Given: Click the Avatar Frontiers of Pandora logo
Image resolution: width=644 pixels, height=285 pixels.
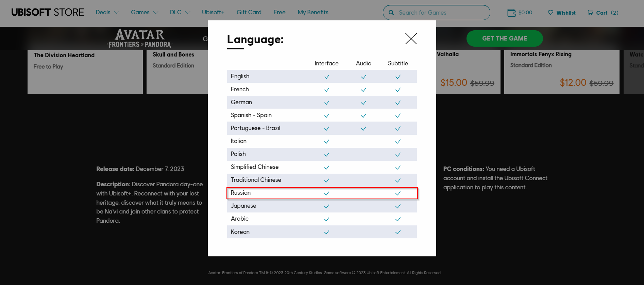Looking at the screenshot, I should pyautogui.click(x=140, y=38).
